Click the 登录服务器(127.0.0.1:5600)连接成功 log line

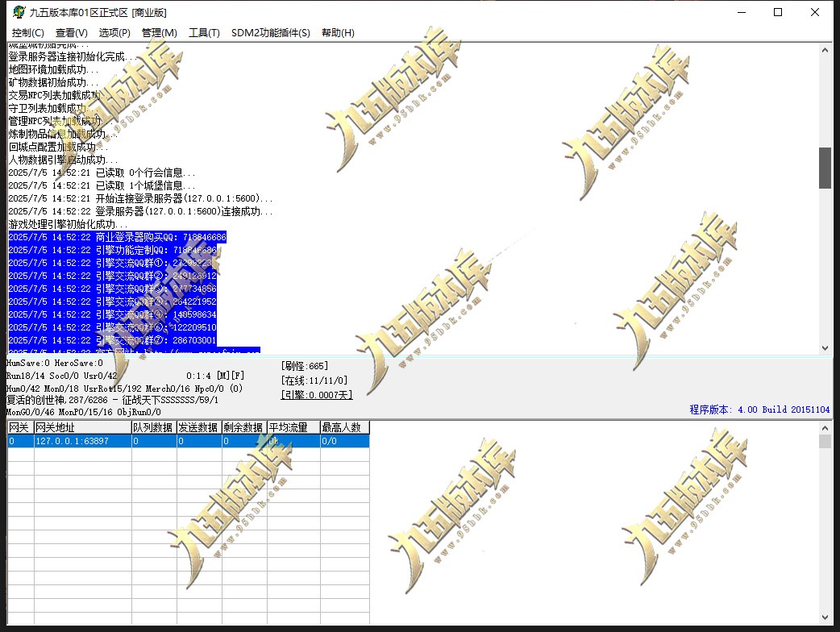140,211
